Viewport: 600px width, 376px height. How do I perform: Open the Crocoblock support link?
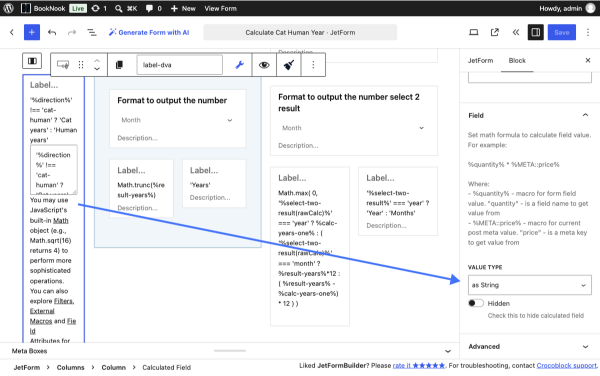click(566, 365)
